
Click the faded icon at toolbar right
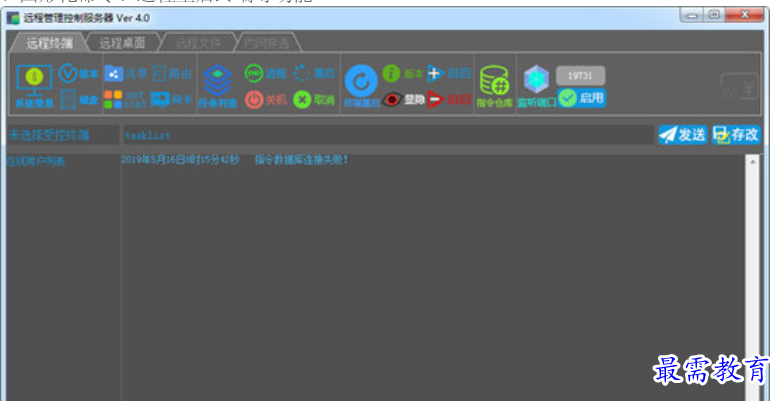[739, 86]
